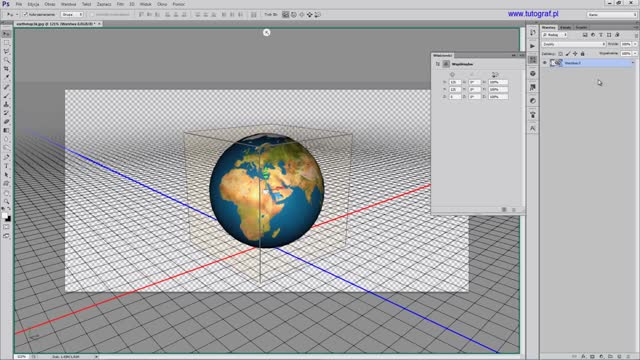Toggle lock position icon

click(575, 53)
